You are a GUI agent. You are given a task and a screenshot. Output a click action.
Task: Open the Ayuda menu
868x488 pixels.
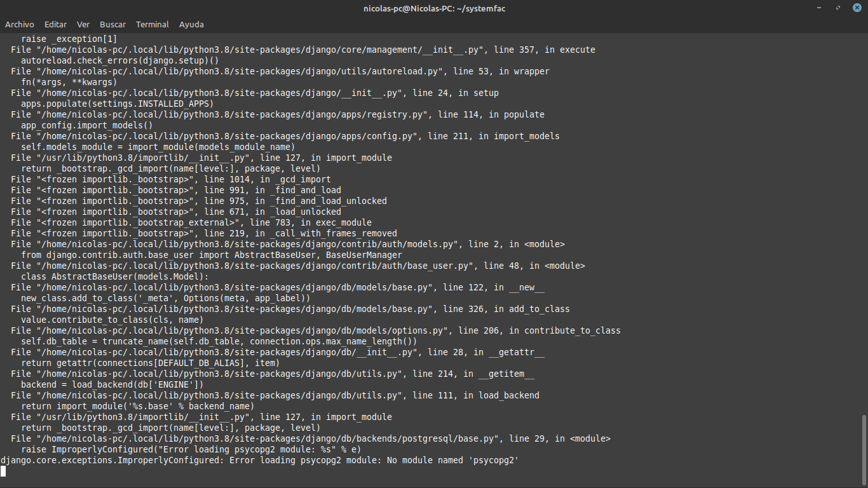pyautogui.click(x=191, y=24)
